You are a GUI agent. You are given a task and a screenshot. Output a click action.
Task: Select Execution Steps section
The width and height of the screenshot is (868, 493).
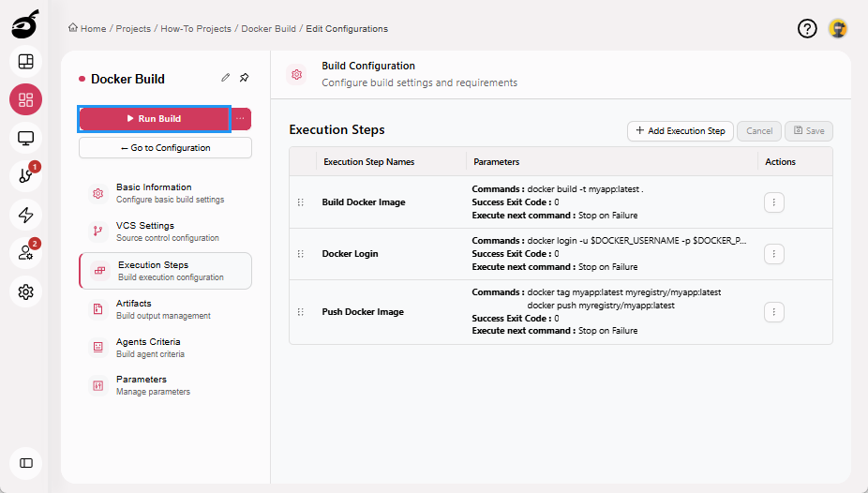point(165,271)
